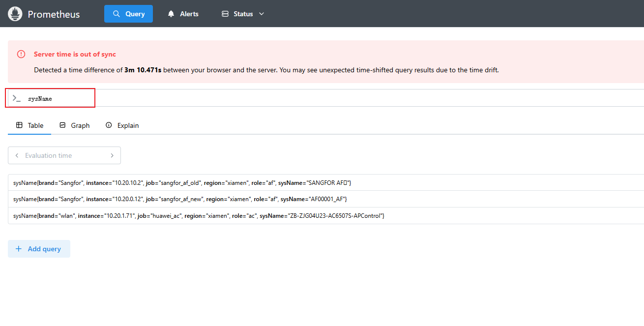Open the Alerts page
This screenshot has width=644, height=326.
click(x=189, y=14)
